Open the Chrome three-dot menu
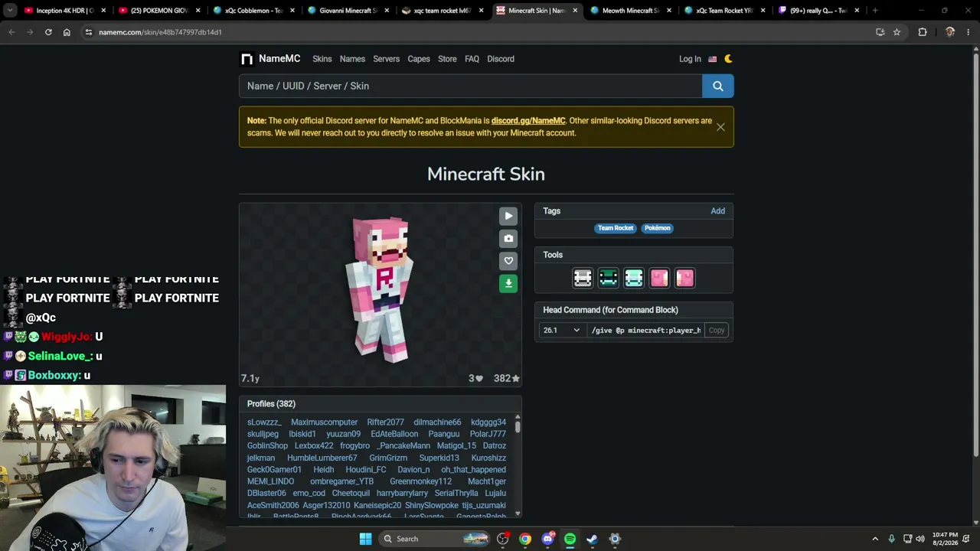 (x=969, y=32)
